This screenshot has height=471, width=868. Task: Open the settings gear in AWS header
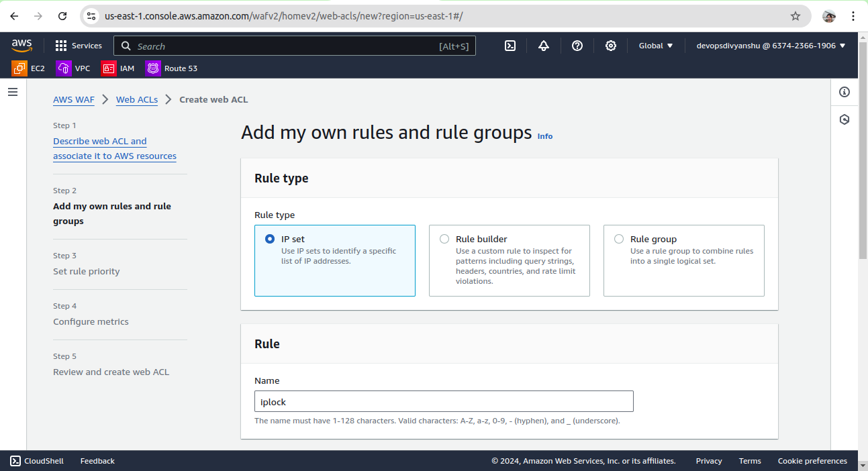pos(610,46)
